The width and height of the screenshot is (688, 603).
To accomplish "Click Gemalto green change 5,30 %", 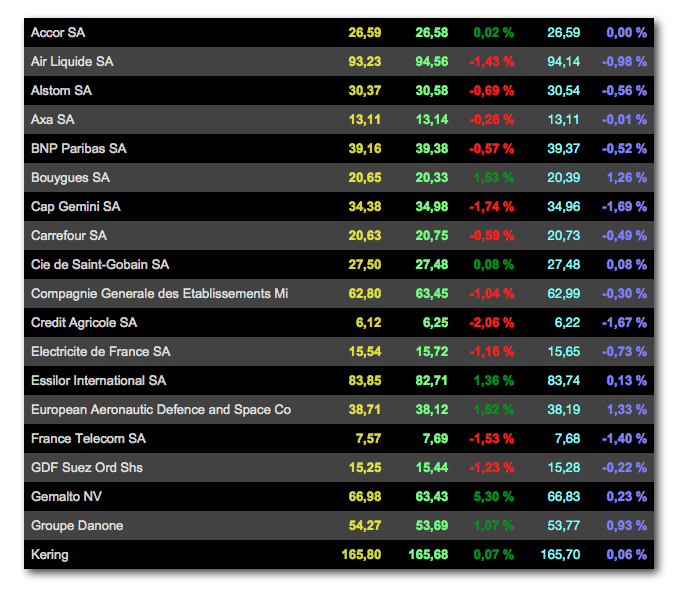I will point(494,496).
